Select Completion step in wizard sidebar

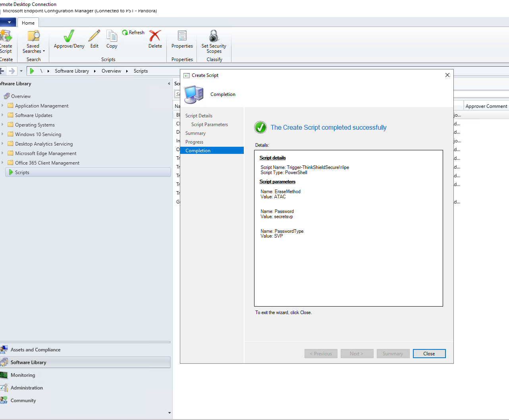[x=212, y=151]
